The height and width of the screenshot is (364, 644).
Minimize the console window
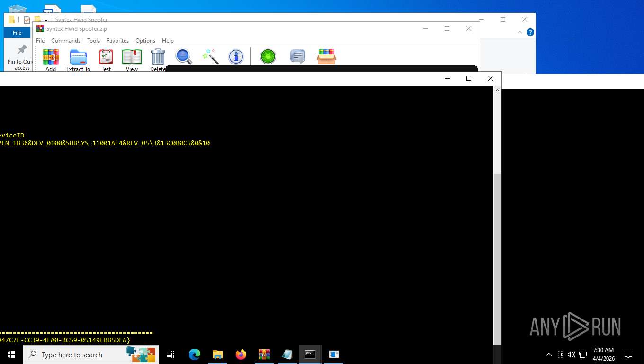click(447, 78)
